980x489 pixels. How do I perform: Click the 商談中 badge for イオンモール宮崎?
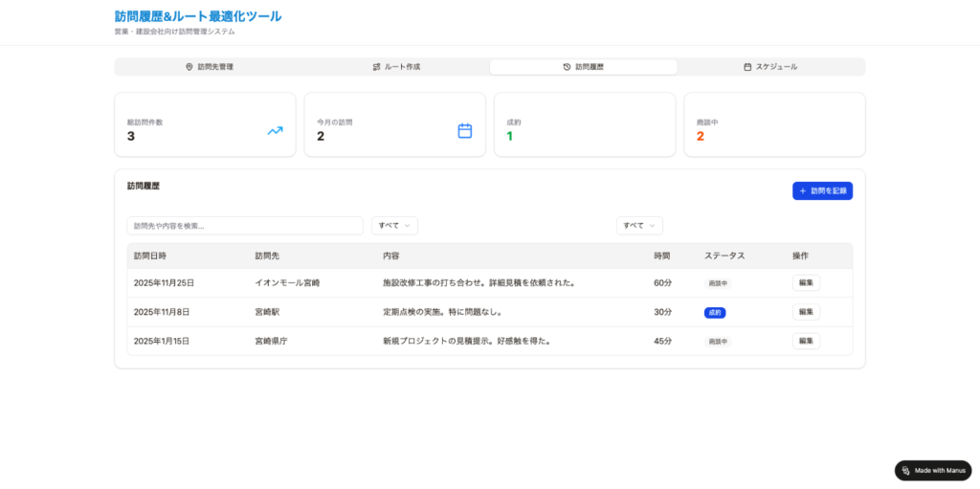(718, 283)
